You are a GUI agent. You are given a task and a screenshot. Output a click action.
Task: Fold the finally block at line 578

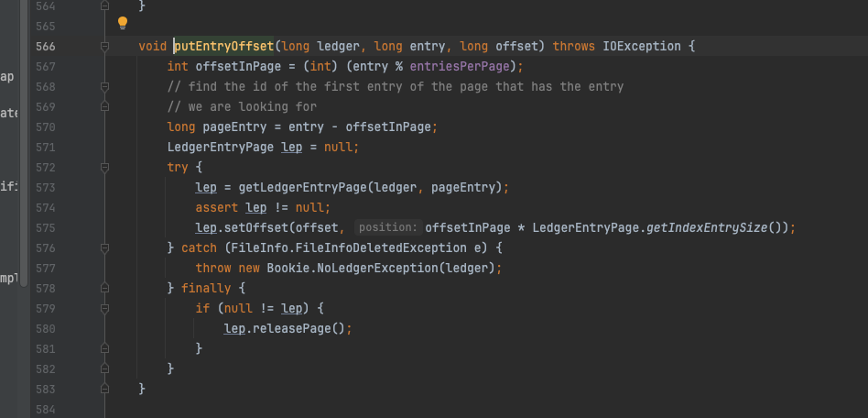(x=104, y=288)
